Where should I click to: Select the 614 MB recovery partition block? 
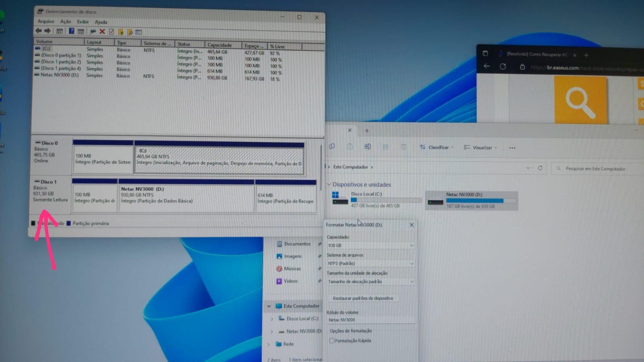coord(286,196)
